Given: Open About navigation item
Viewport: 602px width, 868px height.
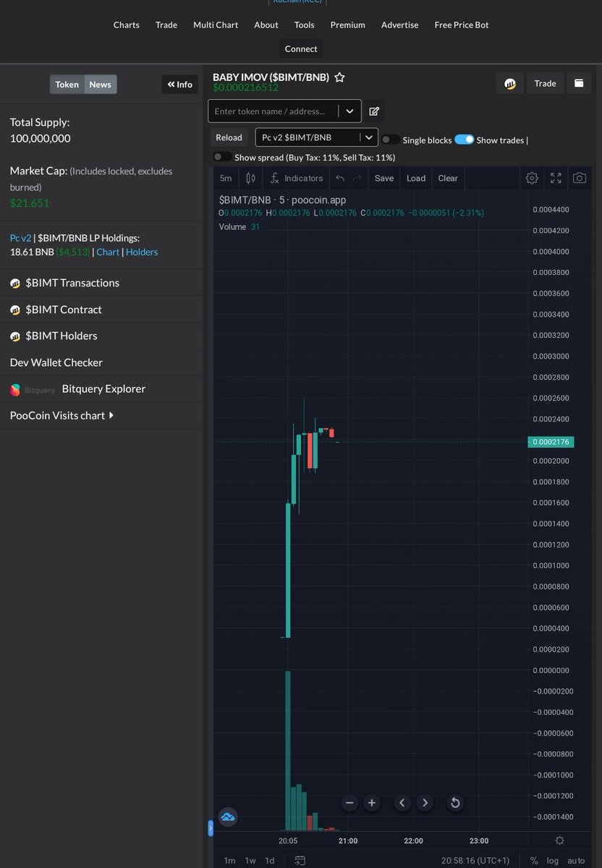Looking at the screenshot, I should tap(266, 25).
